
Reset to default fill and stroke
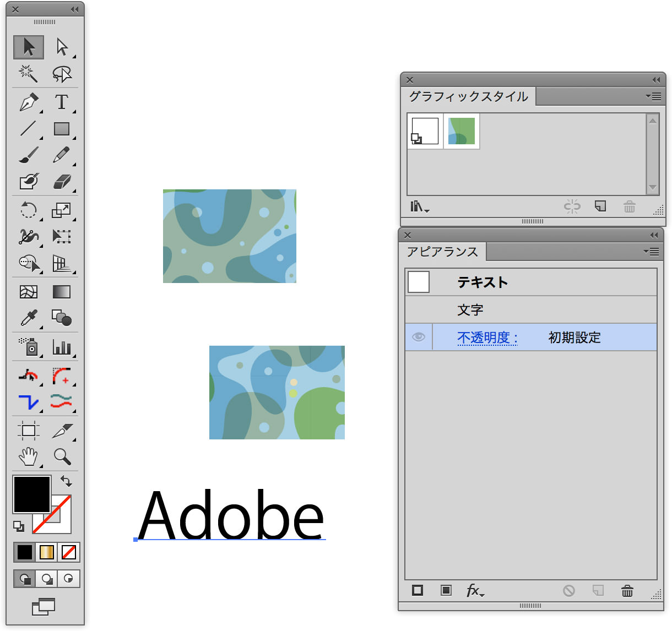(x=19, y=526)
